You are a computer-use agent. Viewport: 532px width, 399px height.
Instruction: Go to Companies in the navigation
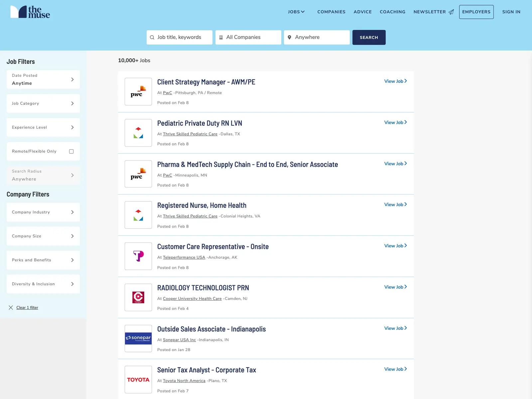tap(331, 12)
